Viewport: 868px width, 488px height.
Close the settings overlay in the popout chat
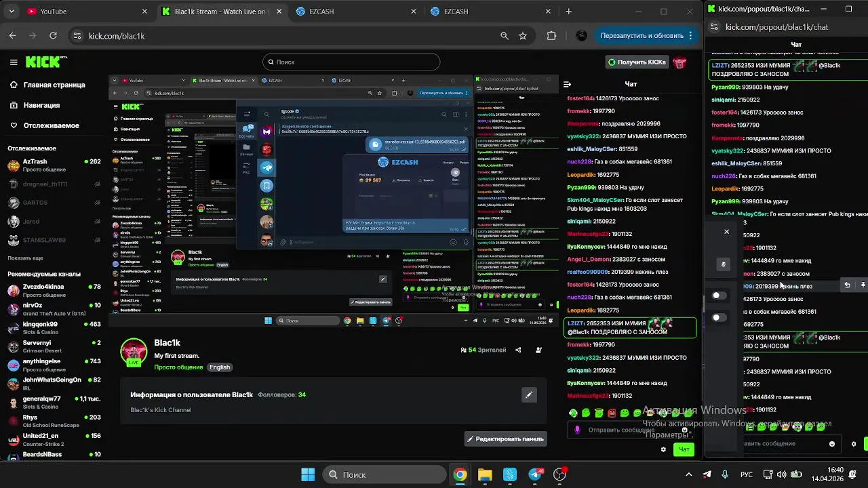click(726, 232)
